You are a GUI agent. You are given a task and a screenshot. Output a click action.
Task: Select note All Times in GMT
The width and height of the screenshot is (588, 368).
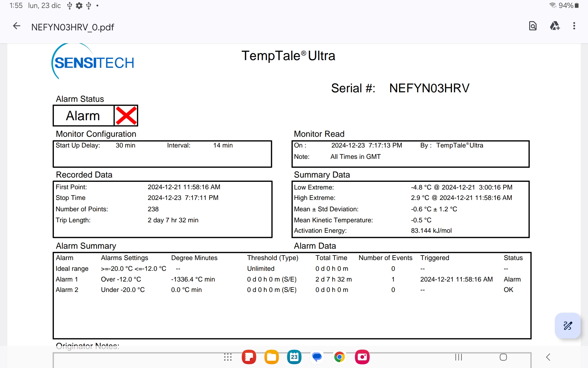click(356, 157)
